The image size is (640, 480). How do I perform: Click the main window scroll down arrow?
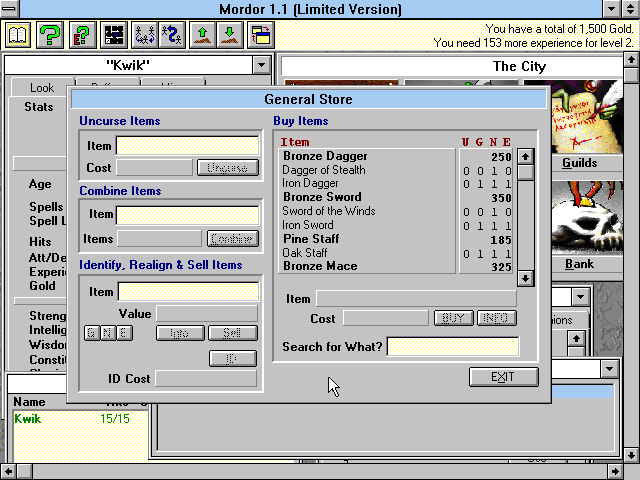631,455
